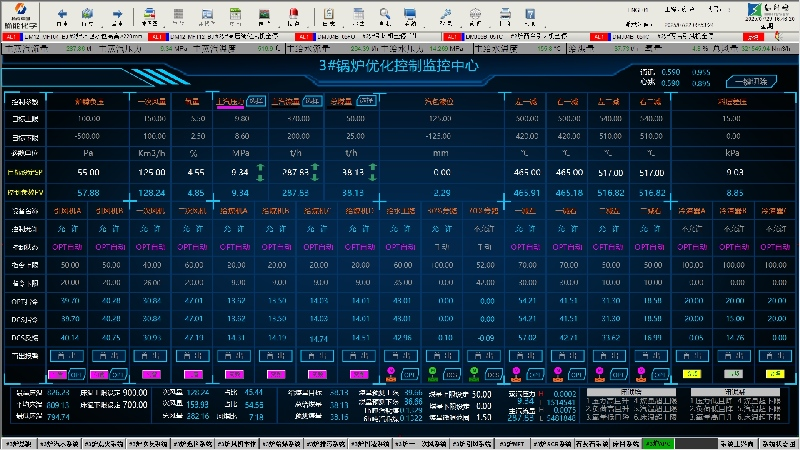Click the company logo at top left
Viewport: 800px width, 450px height.
21,15
